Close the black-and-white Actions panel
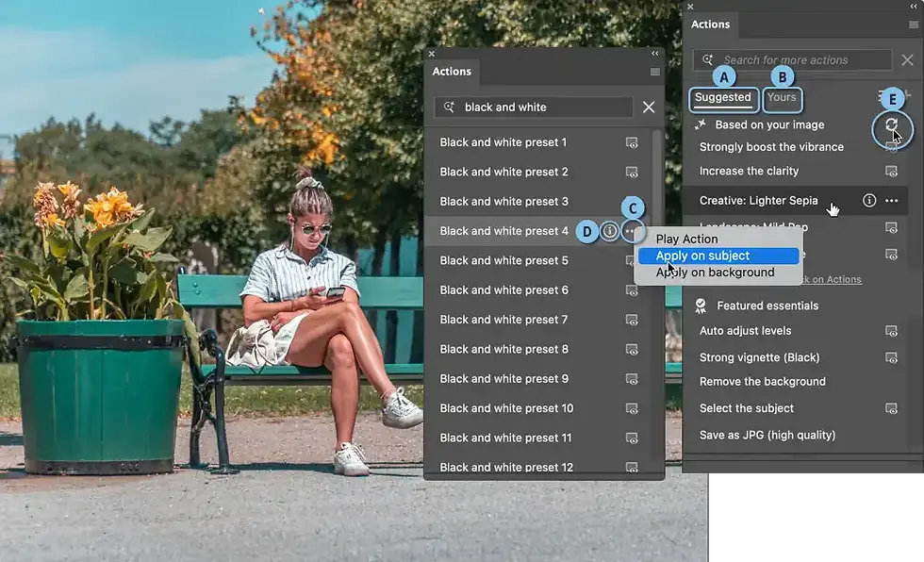 [432, 54]
